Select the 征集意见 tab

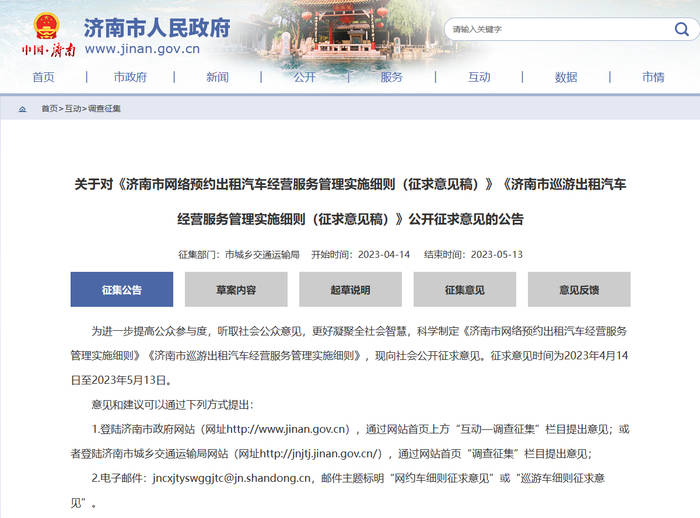click(x=465, y=290)
